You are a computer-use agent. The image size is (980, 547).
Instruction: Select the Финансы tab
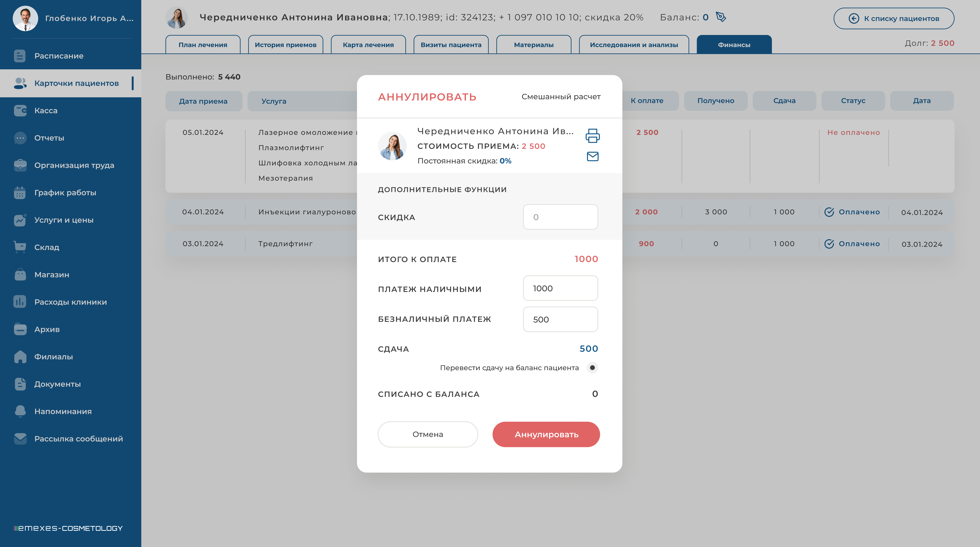(x=734, y=45)
